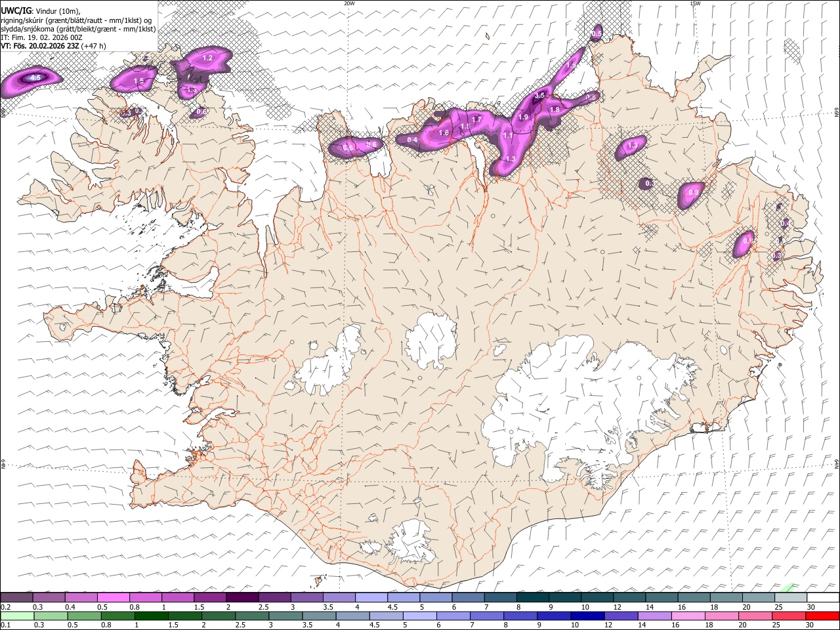840x630 pixels.
Task: Click the 15W longitude label
Action: pyautogui.click(x=695, y=3)
